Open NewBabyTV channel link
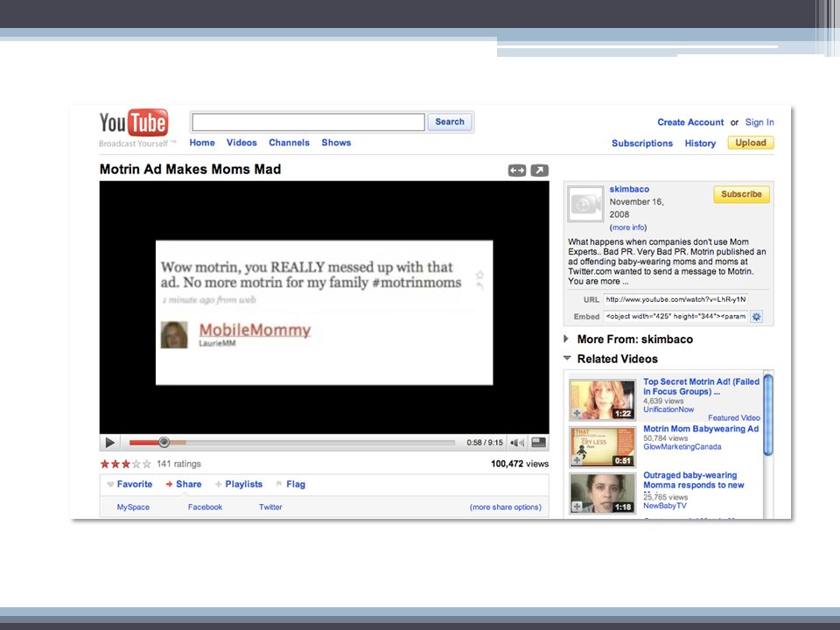Viewport: 840px width, 630px height. [665, 506]
